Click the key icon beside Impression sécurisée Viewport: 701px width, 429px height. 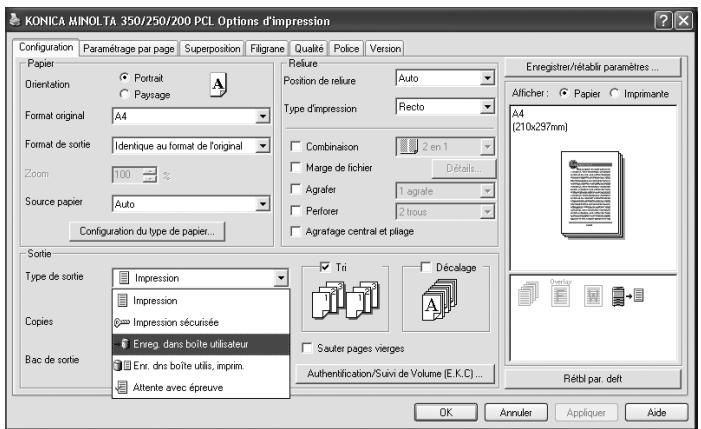(x=122, y=323)
